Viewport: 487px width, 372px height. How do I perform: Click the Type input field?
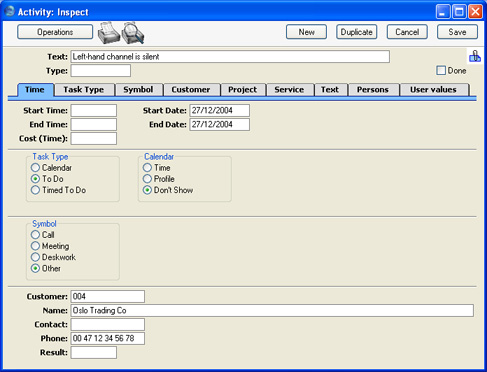click(x=101, y=71)
